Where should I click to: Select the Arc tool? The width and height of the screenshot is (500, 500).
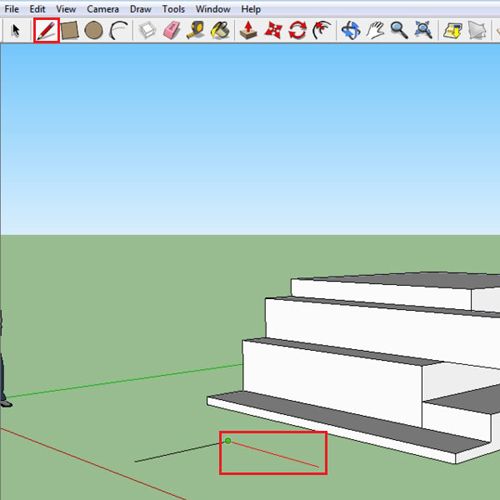click(119, 30)
